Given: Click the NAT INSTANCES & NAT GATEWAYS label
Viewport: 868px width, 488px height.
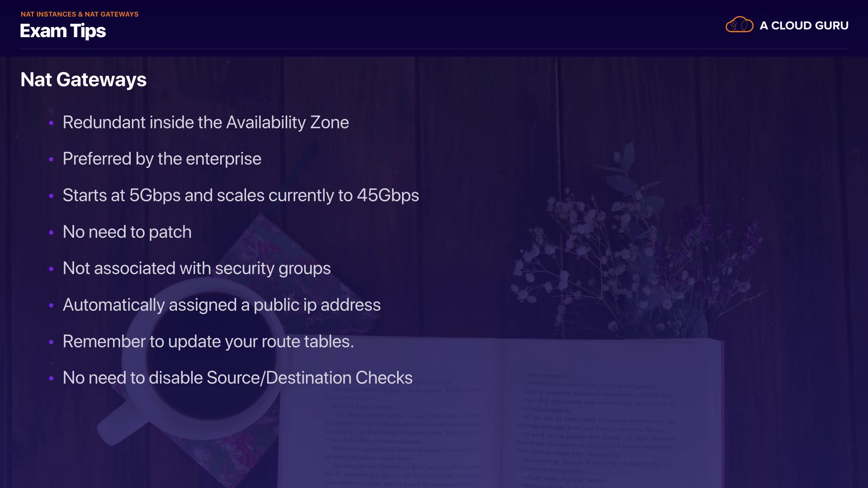Looking at the screenshot, I should click(80, 14).
